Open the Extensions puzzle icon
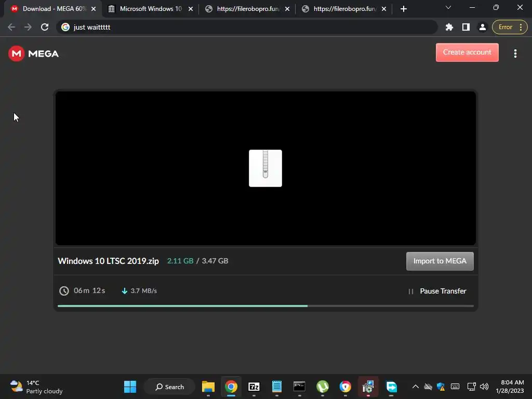 pos(449,27)
